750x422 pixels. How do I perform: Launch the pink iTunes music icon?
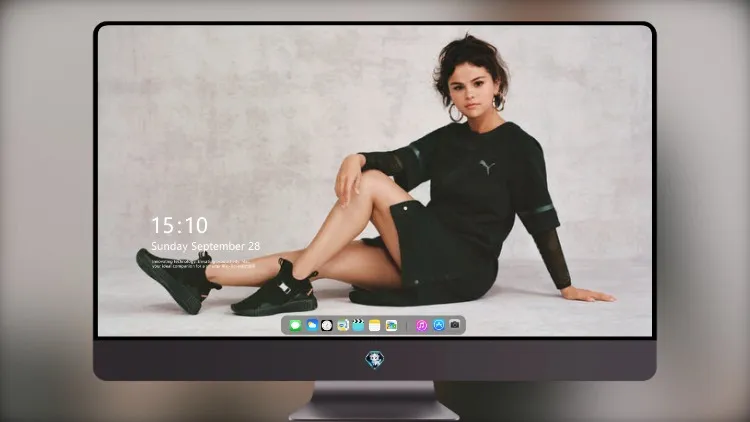pyautogui.click(x=421, y=325)
